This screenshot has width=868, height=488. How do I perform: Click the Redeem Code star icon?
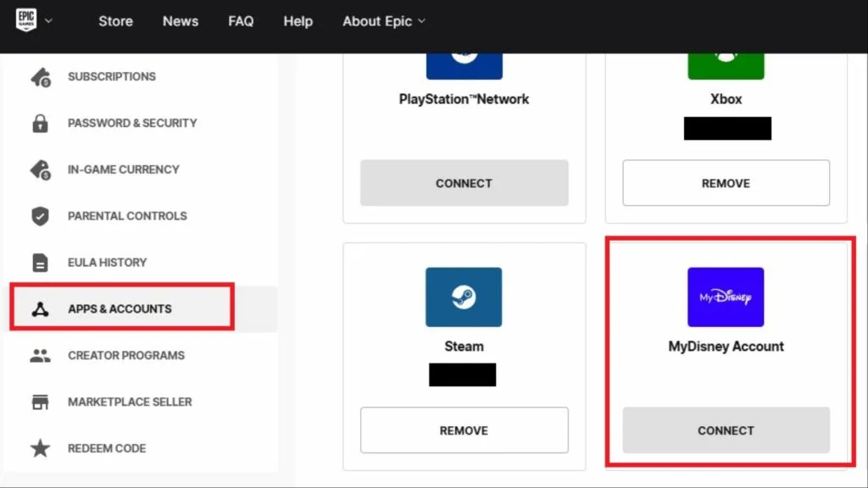tap(40, 448)
